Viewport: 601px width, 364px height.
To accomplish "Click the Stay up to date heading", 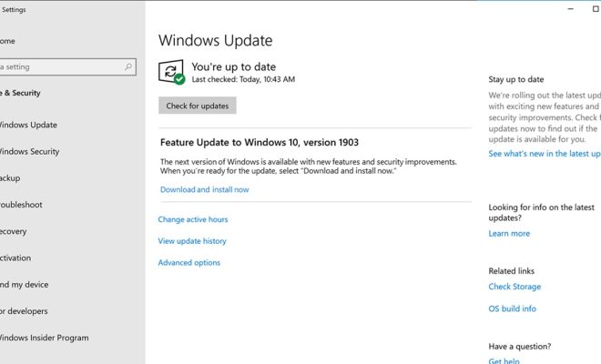I will [x=516, y=79].
